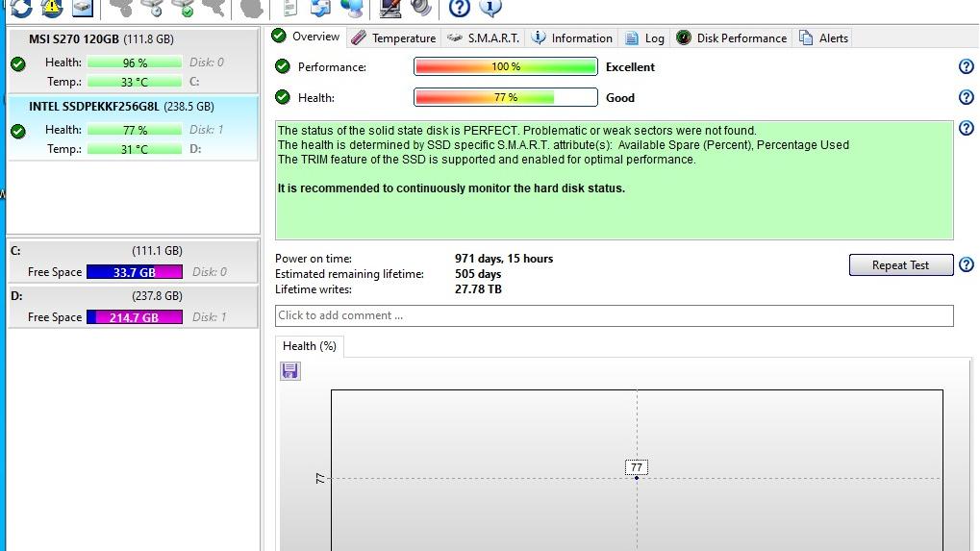
Task: Click the 214.7 GB free space bar
Action: point(135,316)
